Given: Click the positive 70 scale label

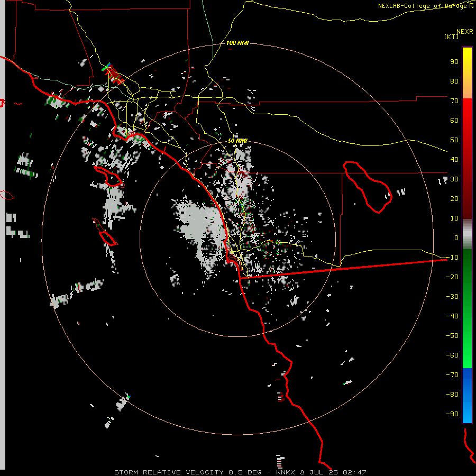Looking at the screenshot, I should (454, 101).
